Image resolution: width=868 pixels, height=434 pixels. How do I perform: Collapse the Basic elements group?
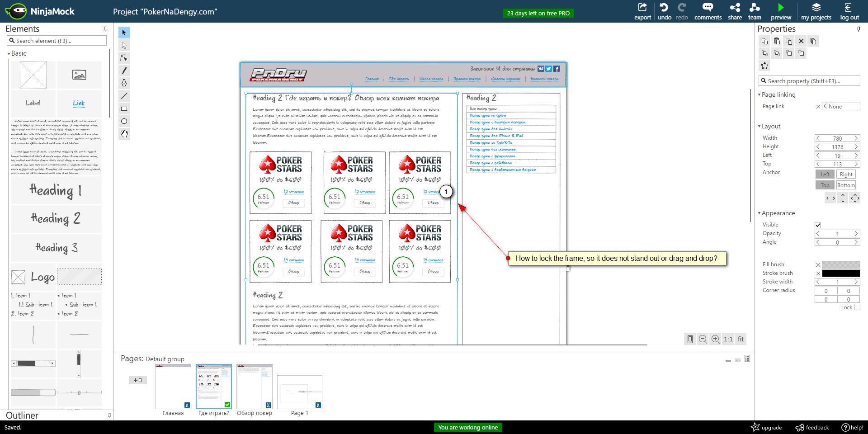[x=9, y=54]
